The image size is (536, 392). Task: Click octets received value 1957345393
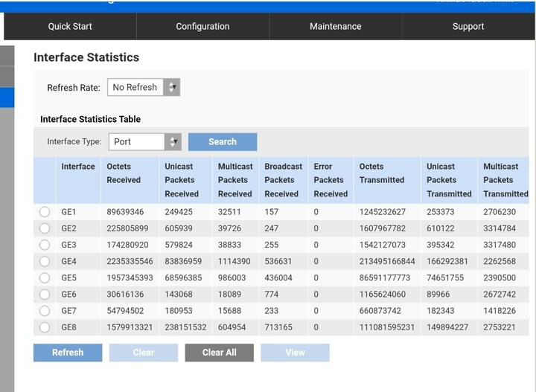[130, 277]
